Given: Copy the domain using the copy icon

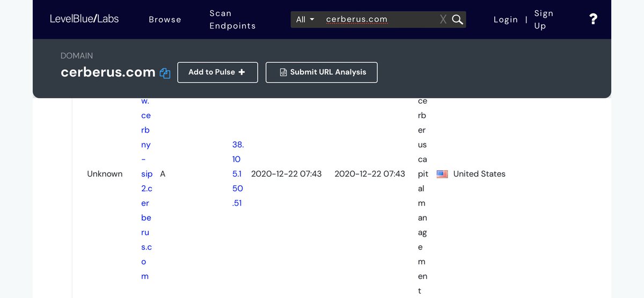Looking at the screenshot, I should (165, 73).
